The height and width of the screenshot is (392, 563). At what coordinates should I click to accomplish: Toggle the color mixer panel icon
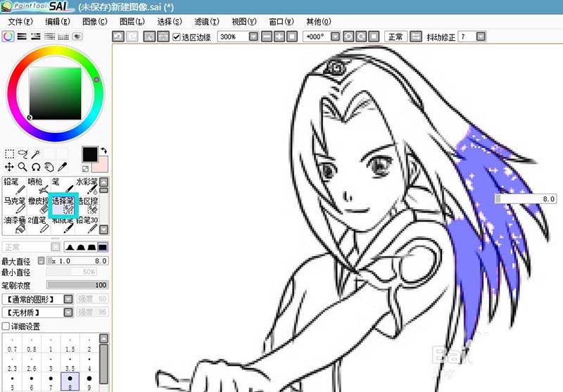pos(49,37)
